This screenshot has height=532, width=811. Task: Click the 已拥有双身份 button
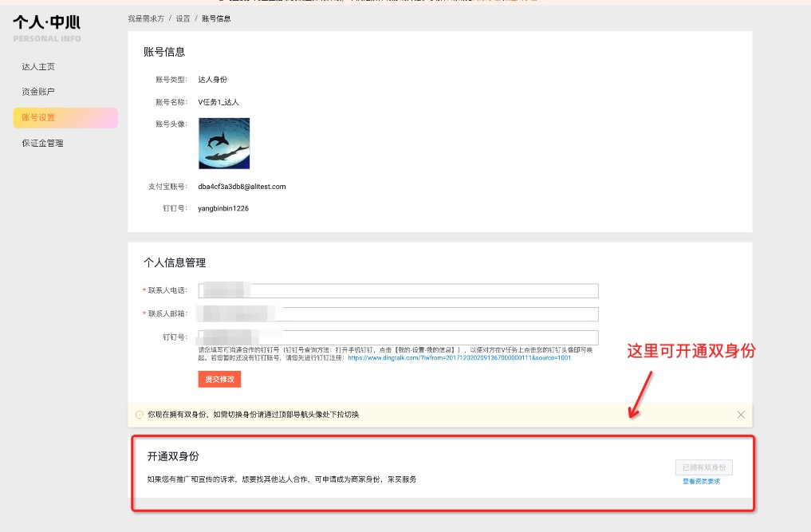point(704,467)
